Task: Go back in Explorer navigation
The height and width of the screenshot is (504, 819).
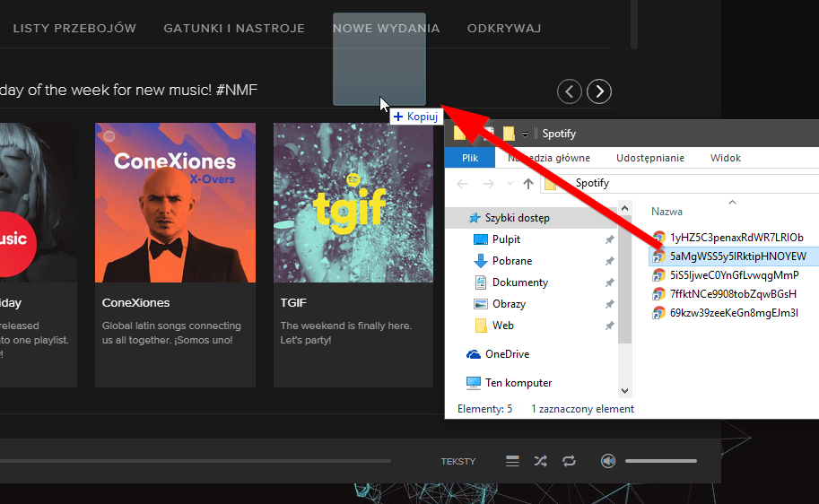Action: point(462,183)
